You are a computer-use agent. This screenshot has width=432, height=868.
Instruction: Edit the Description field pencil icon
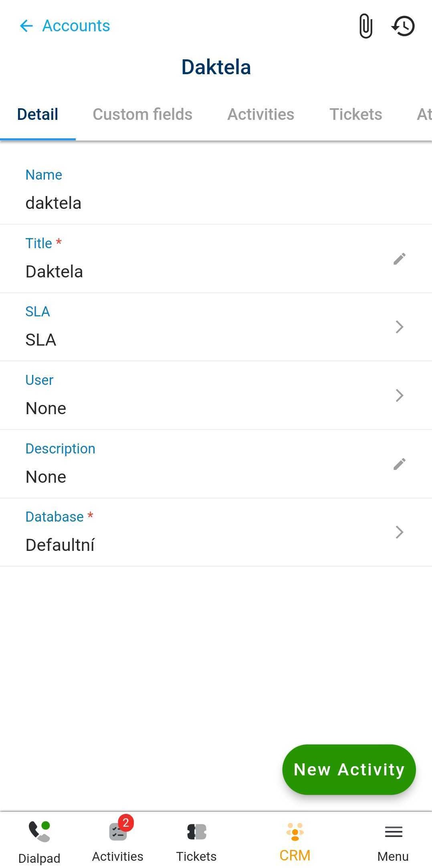click(x=399, y=464)
